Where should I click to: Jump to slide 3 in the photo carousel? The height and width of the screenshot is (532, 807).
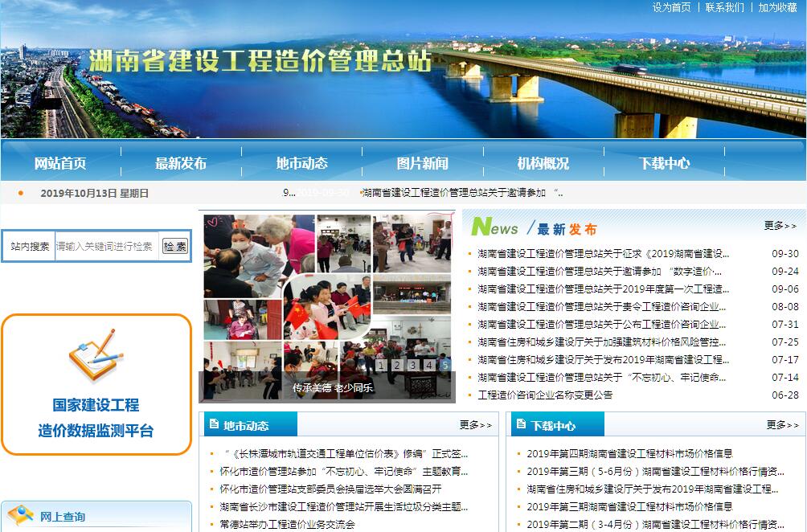pos(412,366)
